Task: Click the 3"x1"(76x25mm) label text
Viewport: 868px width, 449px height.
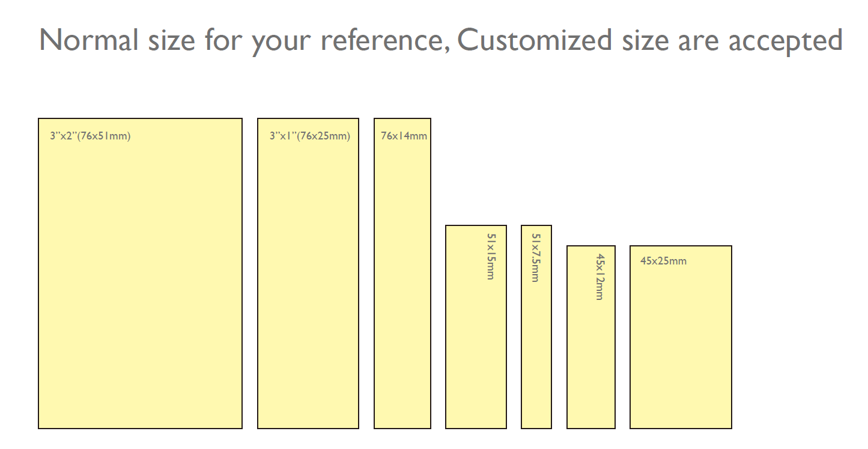Action: (x=310, y=136)
